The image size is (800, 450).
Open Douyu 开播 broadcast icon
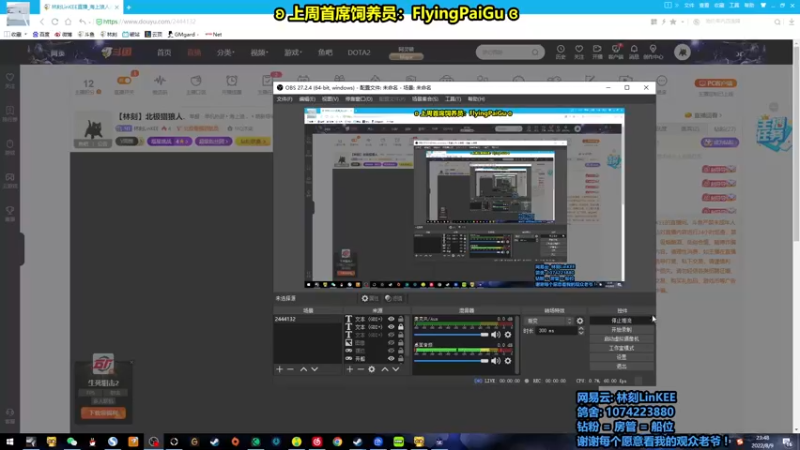click(x=597, y=52)
